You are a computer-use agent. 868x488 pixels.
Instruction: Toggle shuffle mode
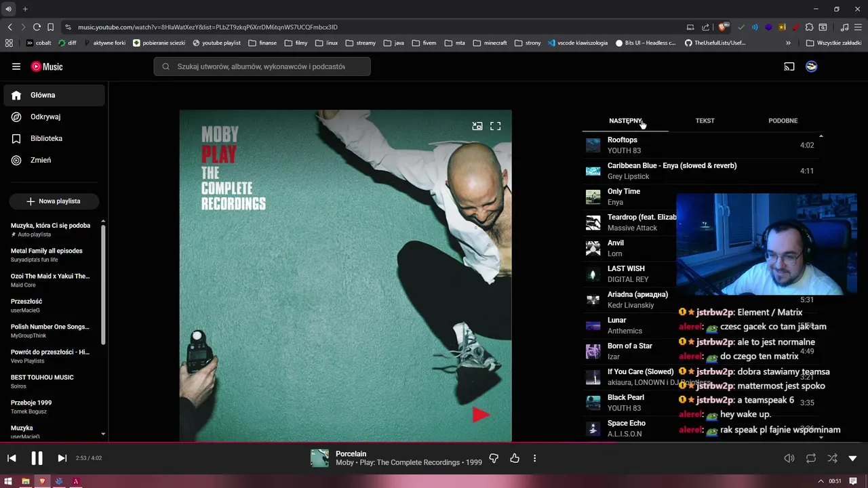tap(832, 458)
